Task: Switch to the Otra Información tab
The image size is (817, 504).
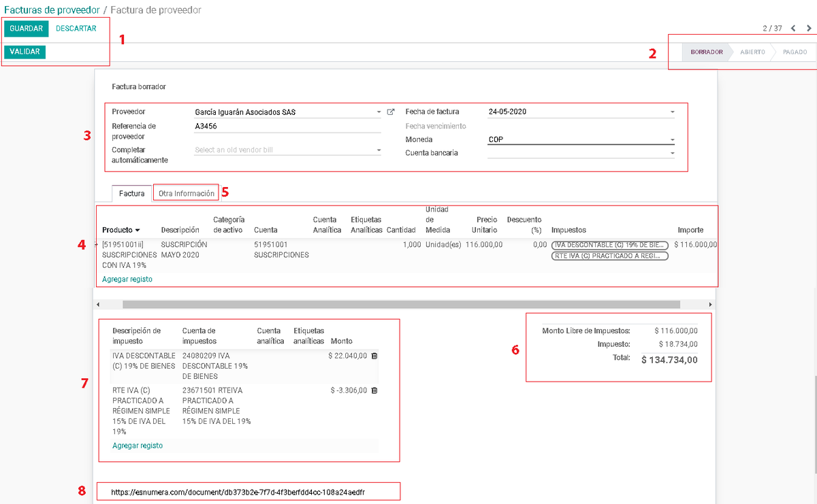Action: click(x=187, y=194)
